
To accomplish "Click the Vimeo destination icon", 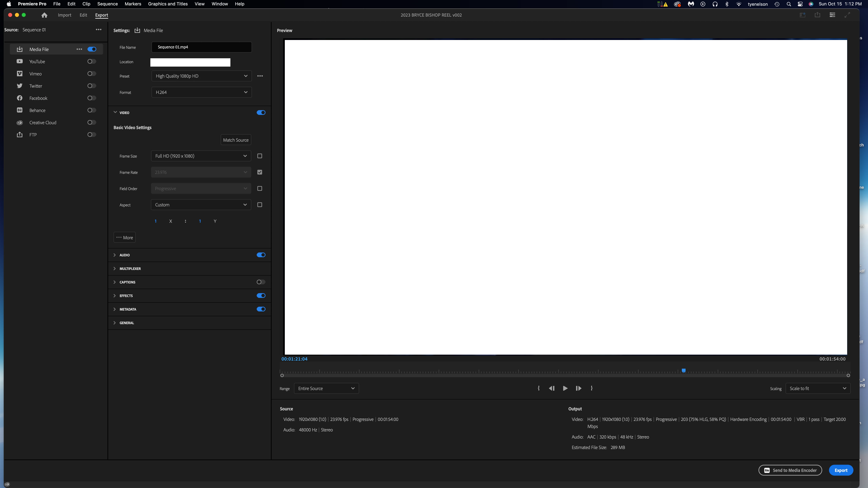I will point(19,74).
